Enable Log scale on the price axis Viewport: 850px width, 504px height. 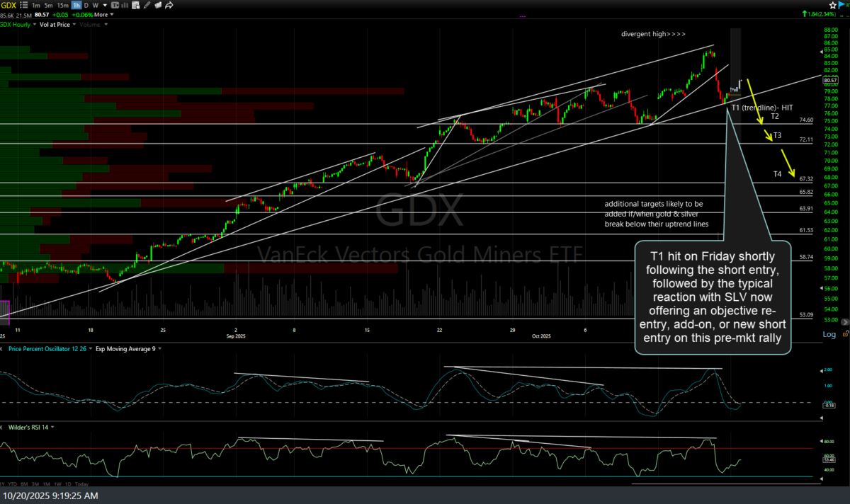(829, 333)
